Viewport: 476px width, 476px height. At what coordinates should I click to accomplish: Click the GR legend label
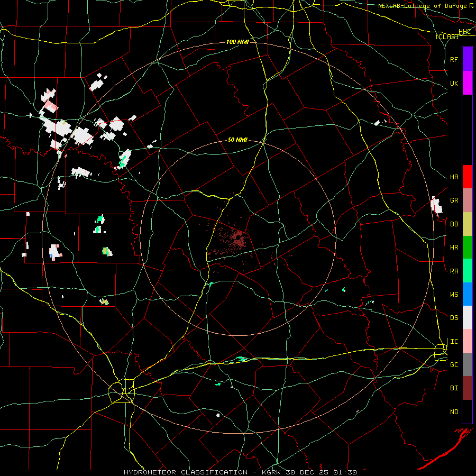pyautogui.click(x=454, y=200)
